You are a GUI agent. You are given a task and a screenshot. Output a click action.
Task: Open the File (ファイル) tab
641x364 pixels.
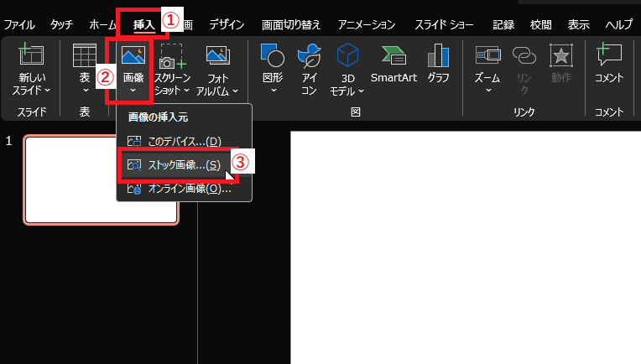click(19, 25)
